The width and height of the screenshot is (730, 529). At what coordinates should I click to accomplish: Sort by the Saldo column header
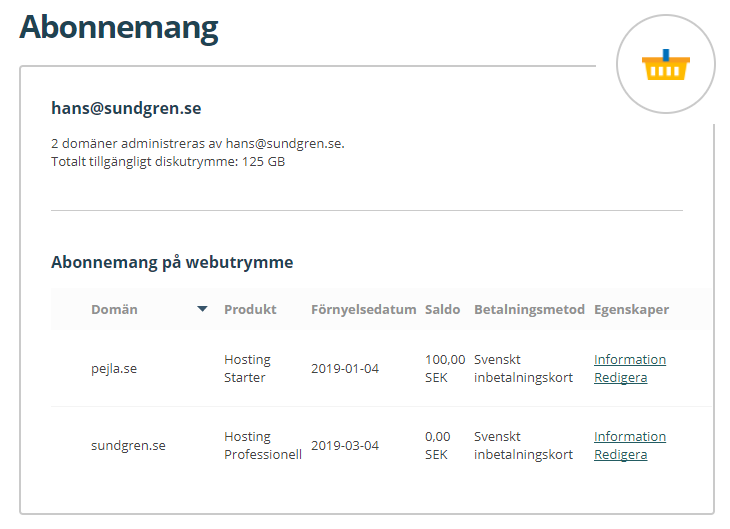click(x=442, y=309)
